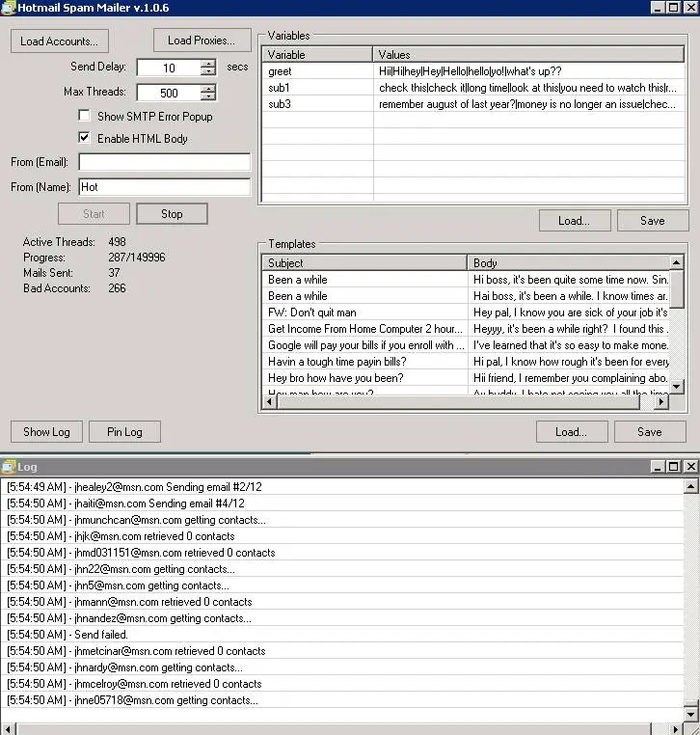The image size is (700, 735).
Task: Log window: click horizontal scroll left arrow
Action: pos(9,729)
